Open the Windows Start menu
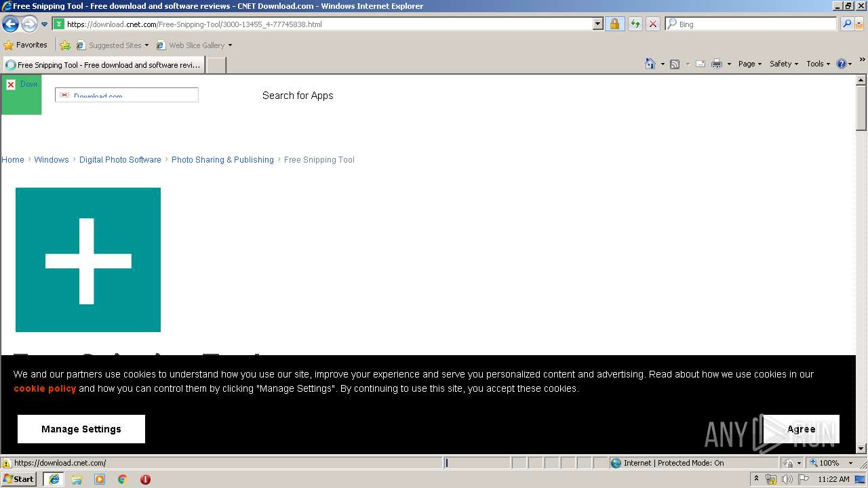868x488 pixels. tap(19, 479)
